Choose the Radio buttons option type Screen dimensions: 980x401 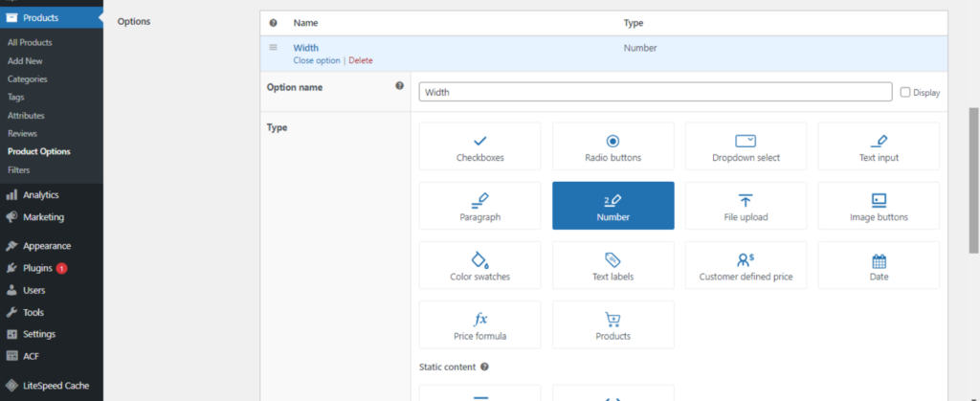[612, 146]
